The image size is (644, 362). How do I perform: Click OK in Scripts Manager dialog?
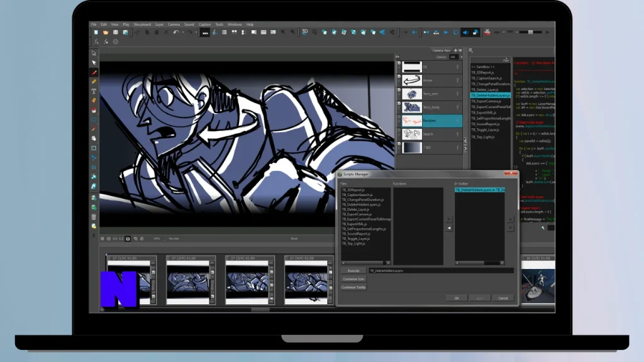[x=457, y=299]
